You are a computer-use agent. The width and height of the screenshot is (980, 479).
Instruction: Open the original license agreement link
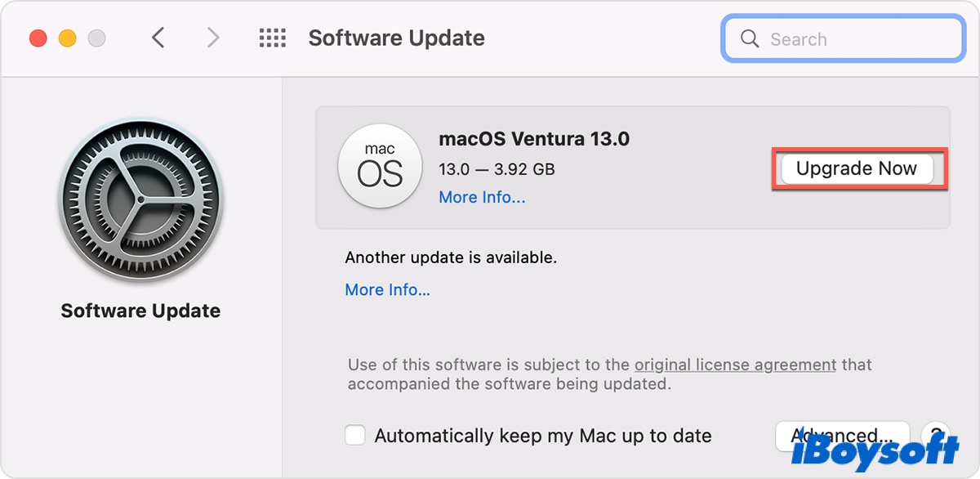735,365
